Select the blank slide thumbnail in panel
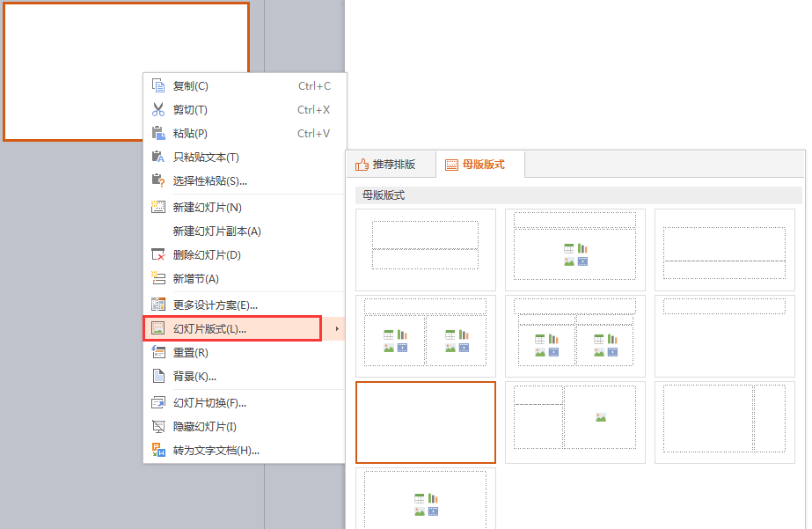812x529 pixels. pyautogui.click(x=127, y=71)
